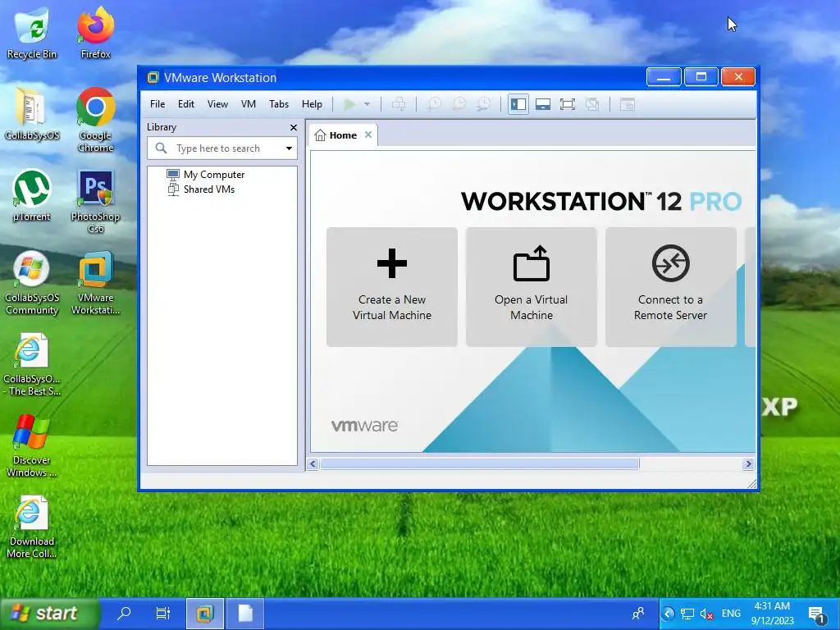Select the CollabSysOS The Best S... shortcut
Image resolution: width=840 pixels, height=630 pixels.
pos(32,364)
